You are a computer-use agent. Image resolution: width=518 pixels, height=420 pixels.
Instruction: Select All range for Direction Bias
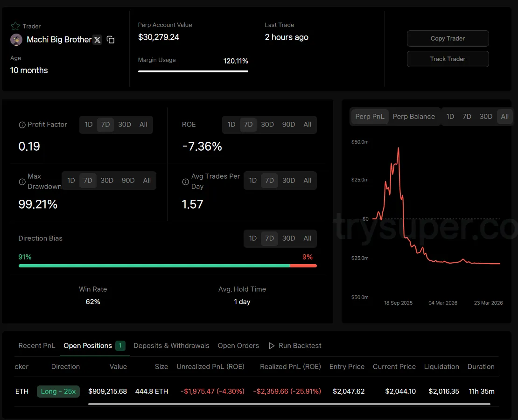tap(307, 238)
